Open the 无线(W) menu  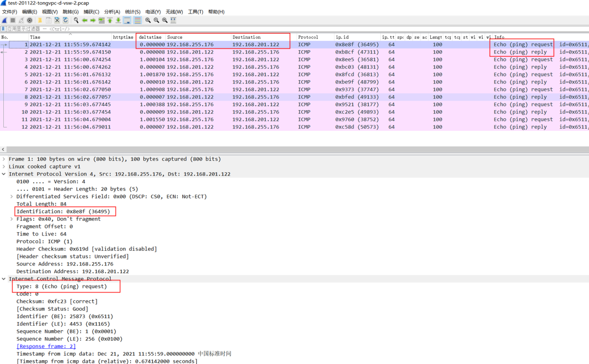(x=175, y=12)
